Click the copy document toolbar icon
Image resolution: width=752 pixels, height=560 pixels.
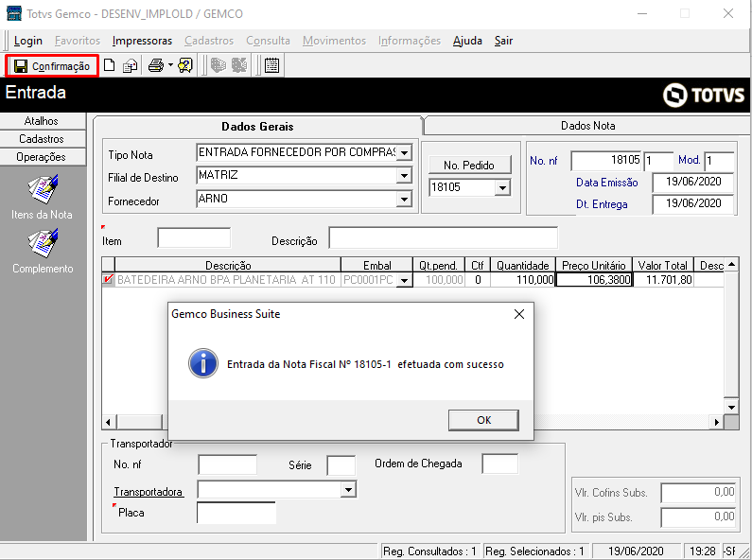coord(130,65)
